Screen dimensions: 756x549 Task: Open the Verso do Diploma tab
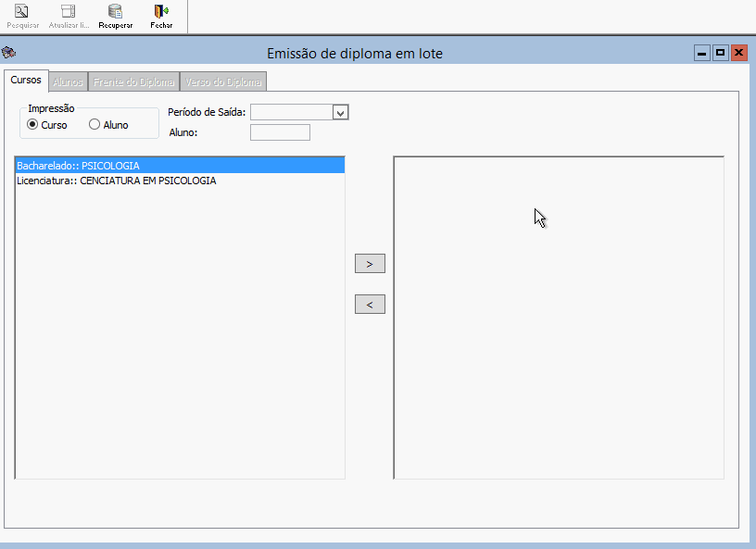coord(223,82)
